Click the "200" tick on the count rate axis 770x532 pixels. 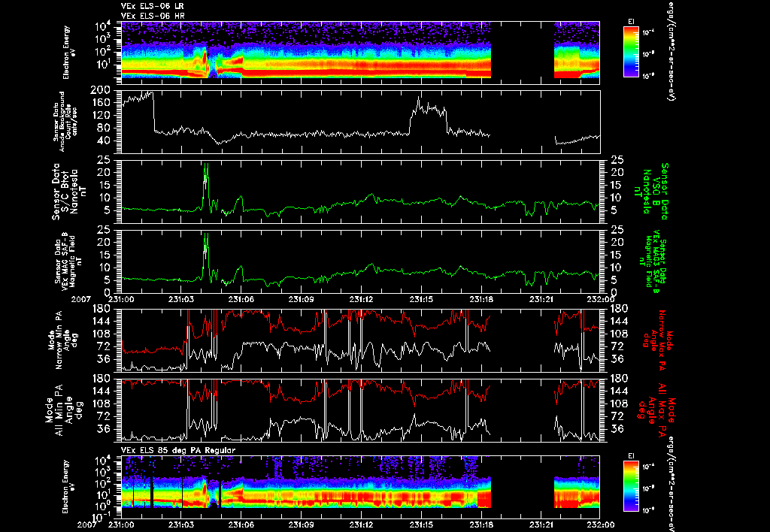[100, 90]
